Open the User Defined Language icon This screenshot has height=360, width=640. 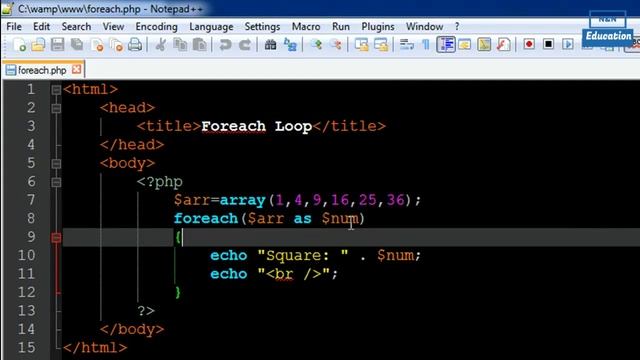465,44
